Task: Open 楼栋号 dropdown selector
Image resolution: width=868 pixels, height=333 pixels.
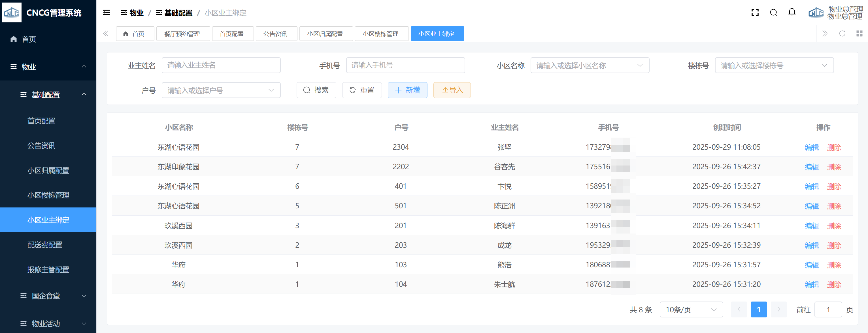Action: pos(774,65)
